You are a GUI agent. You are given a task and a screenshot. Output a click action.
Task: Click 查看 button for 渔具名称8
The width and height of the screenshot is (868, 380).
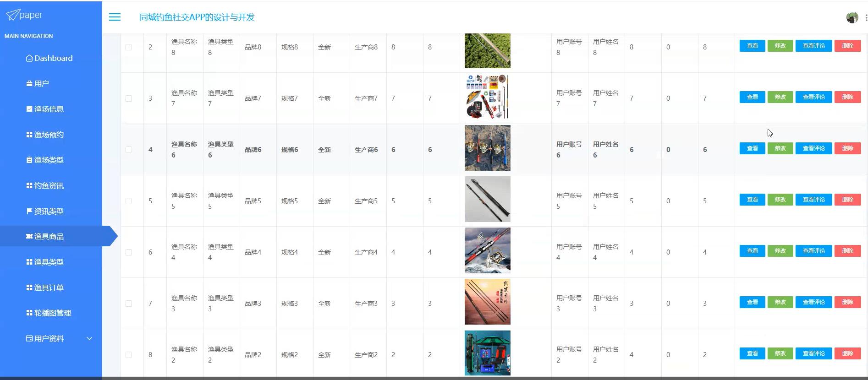pyautogui.click(x=752, y=46)
